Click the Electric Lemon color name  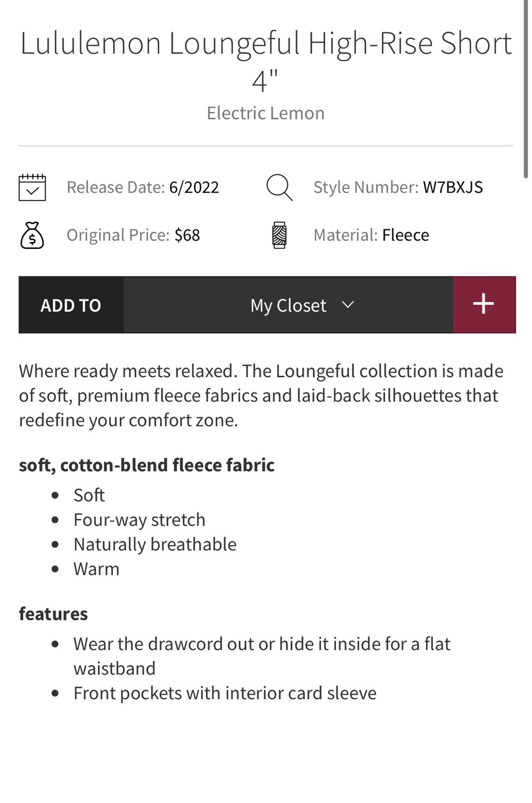[x=266, y=113]
